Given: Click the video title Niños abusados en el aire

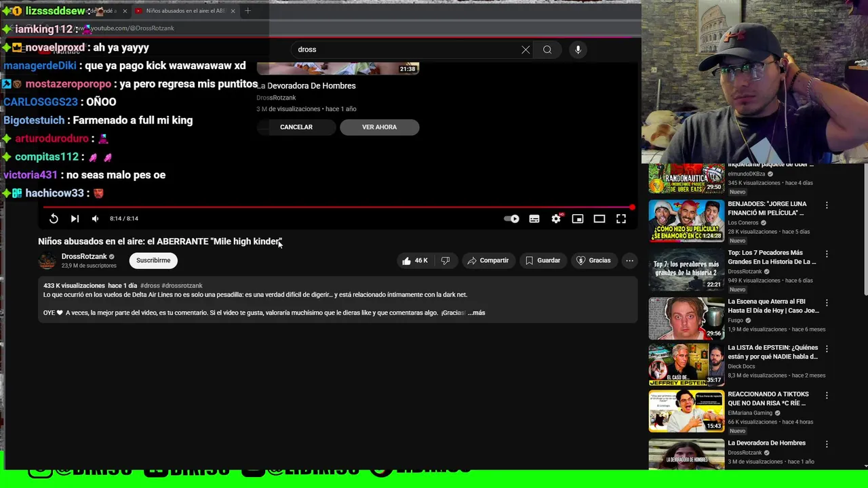Looking at the screenshot, I should [160, 241].
